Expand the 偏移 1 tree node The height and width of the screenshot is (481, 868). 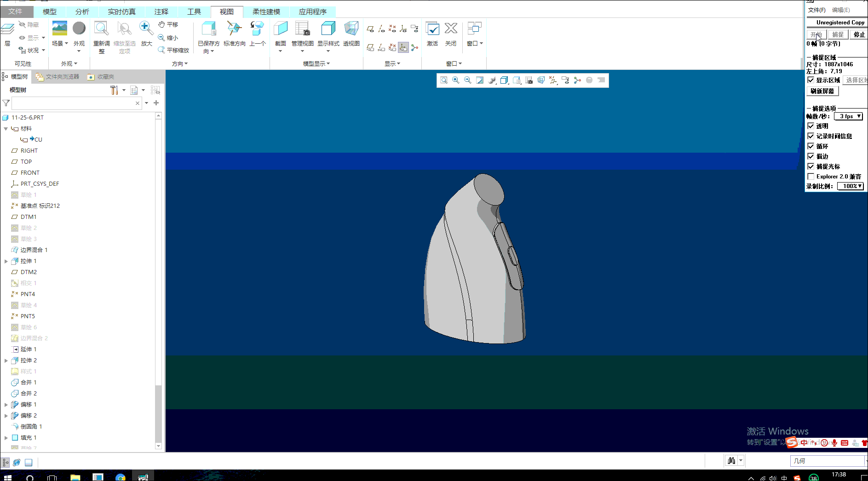click(x=6, y=405)
